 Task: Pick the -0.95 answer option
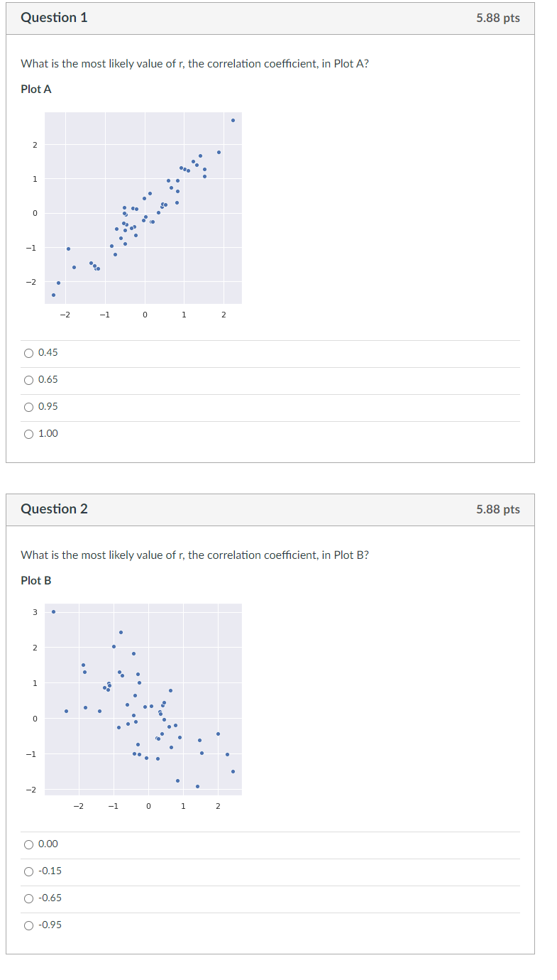click(x=28, y=925)
